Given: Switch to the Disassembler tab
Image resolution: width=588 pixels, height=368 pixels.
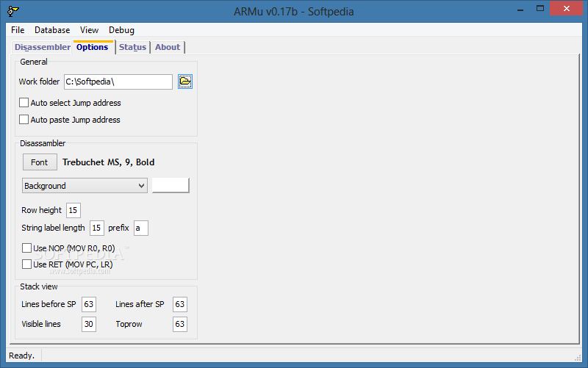Looking at the screenshot, I should pyautogui.click(x=43, y=47).
